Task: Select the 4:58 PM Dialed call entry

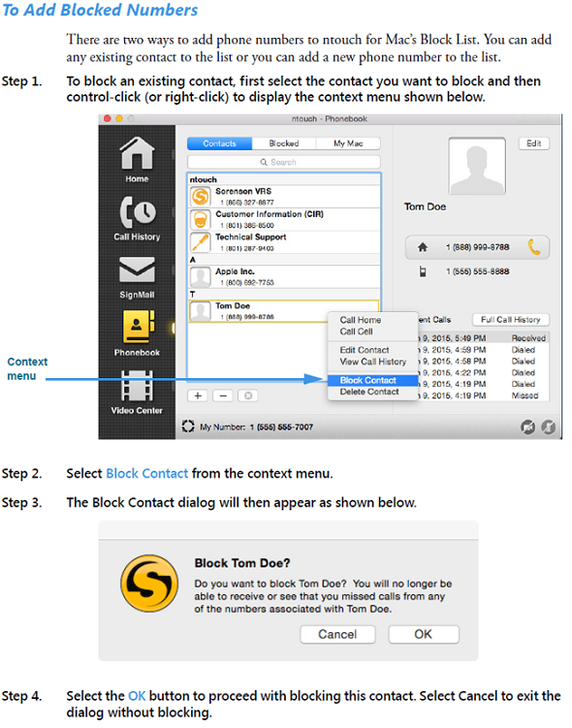Action: (x=484, y=362)
